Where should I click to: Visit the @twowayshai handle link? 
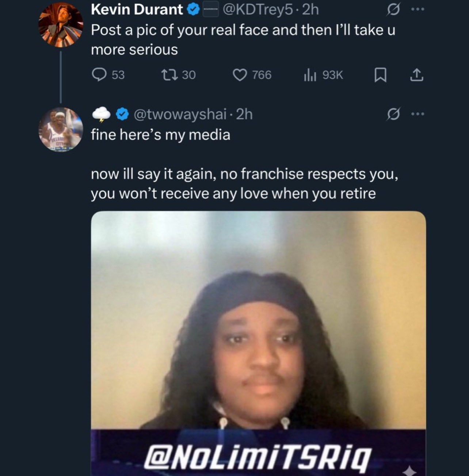tap(180, 114)
